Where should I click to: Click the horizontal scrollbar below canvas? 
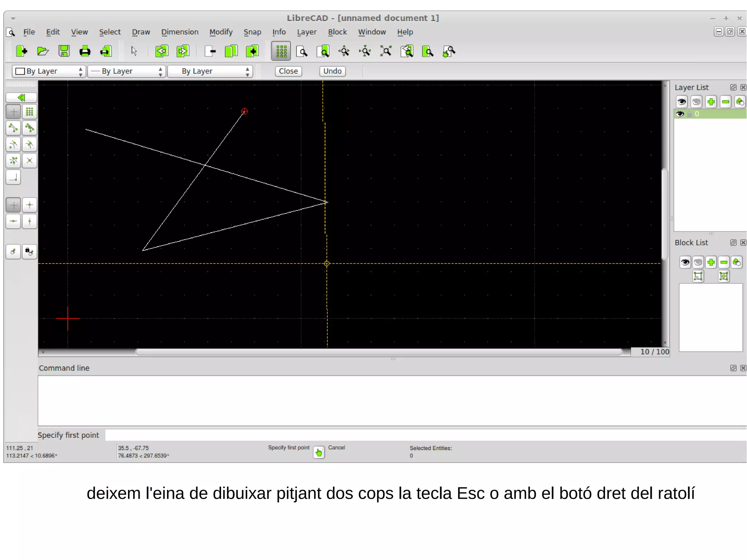click(x=378, y=352)
